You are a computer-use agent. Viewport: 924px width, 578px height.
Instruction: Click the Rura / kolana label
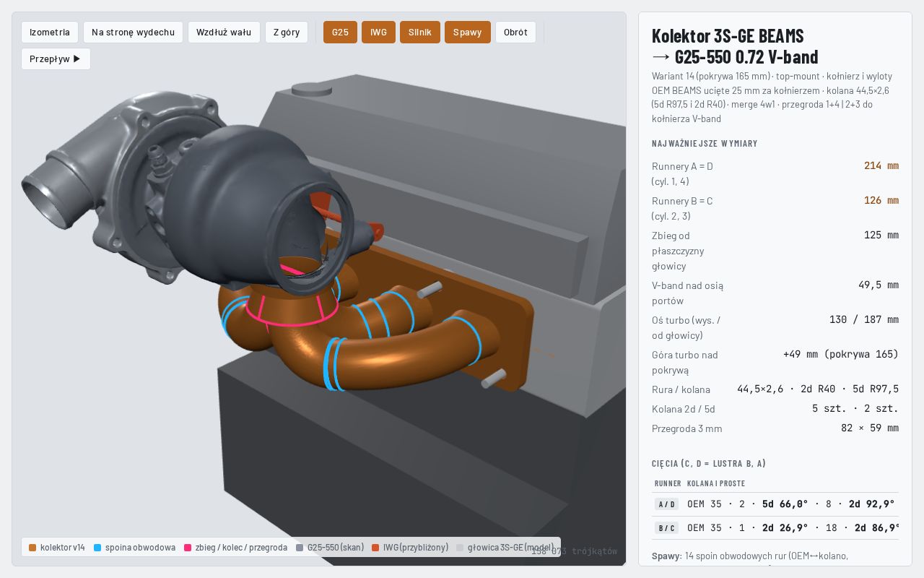click(681, 389)
